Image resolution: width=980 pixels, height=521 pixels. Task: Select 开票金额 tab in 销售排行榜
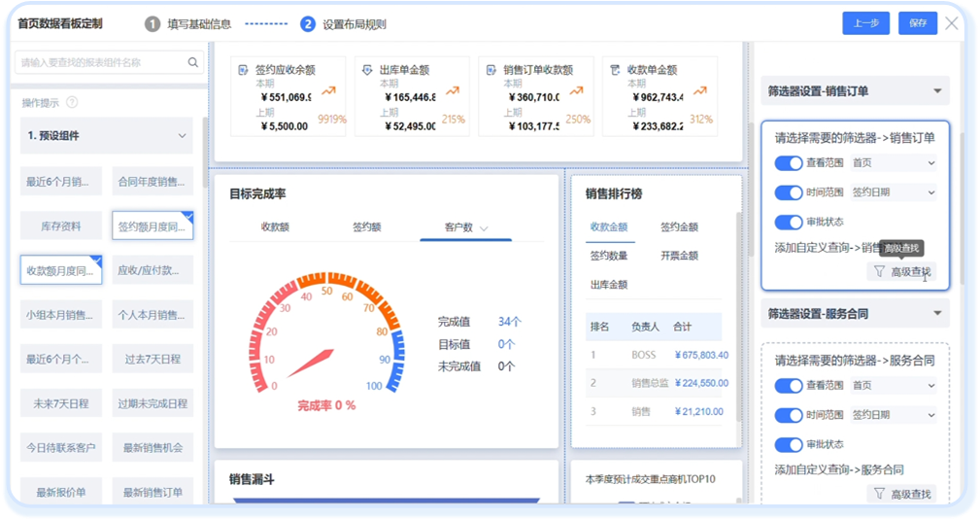679,256
